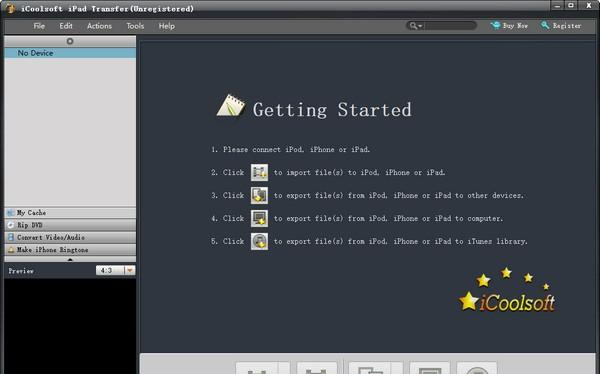Minimize the iPad Transfer window
The height and width of the screenshot is (374, 600).
[557, 5]
